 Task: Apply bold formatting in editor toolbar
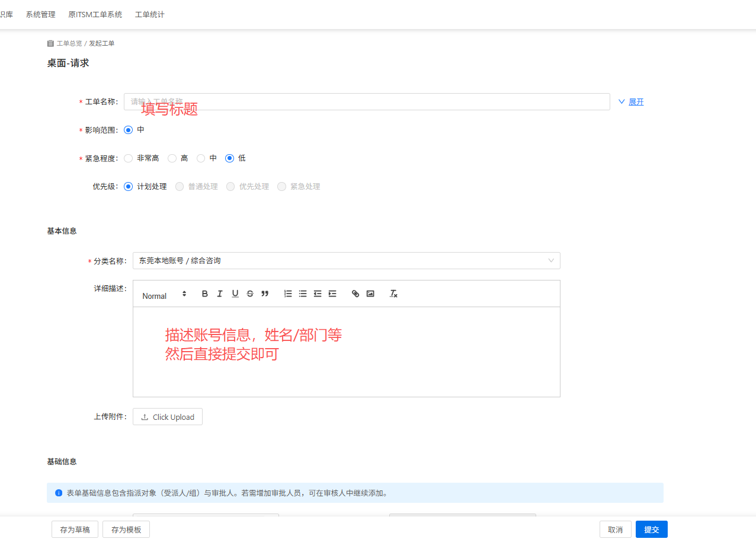205,294
